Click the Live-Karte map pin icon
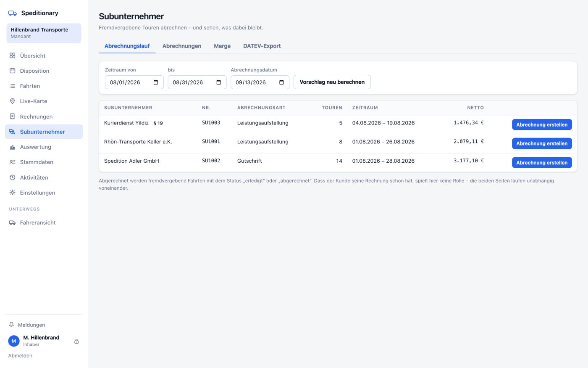The width and height of the screenshot is (588, 368). [13, 101]
